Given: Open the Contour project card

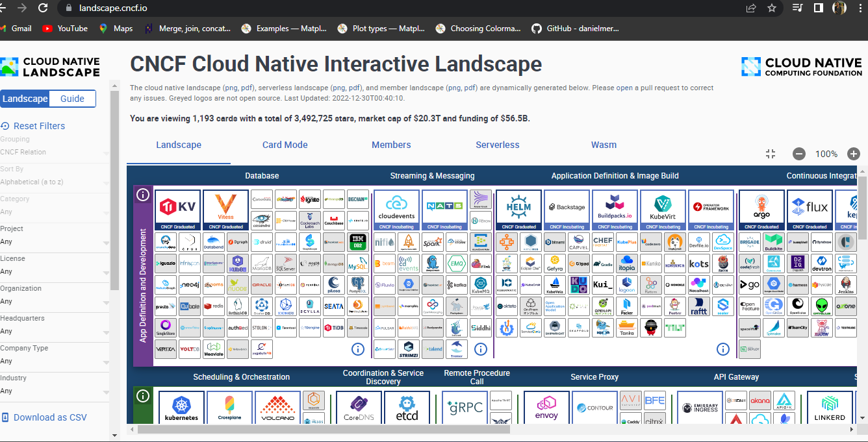Looking at the screenshot, I should [x=594, y=408].
